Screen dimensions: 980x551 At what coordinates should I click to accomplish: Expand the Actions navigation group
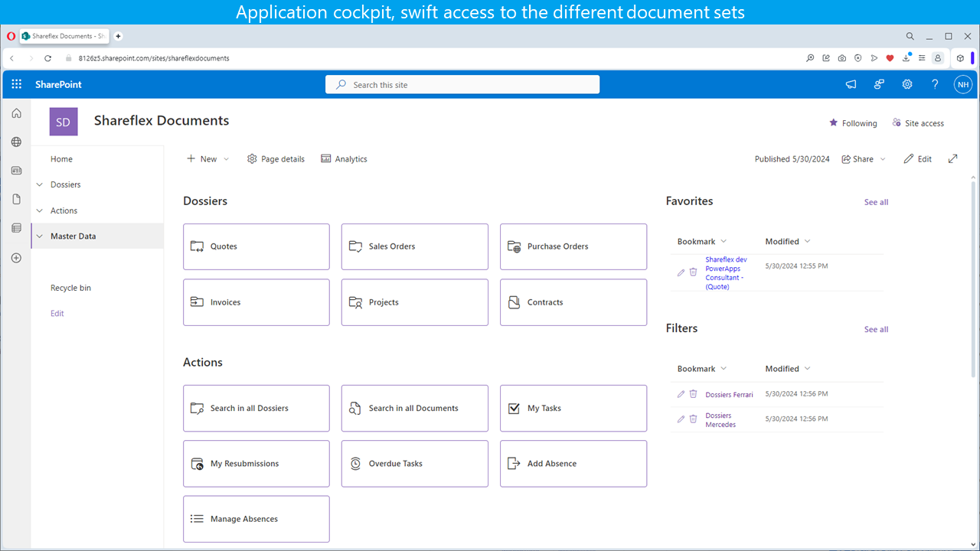tap(40, 210)
